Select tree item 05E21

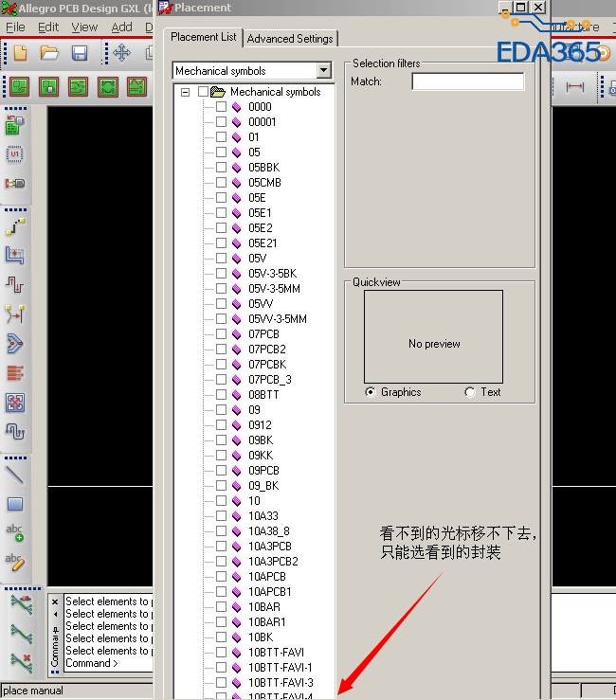pyautogui.click(x=263, y=242)
